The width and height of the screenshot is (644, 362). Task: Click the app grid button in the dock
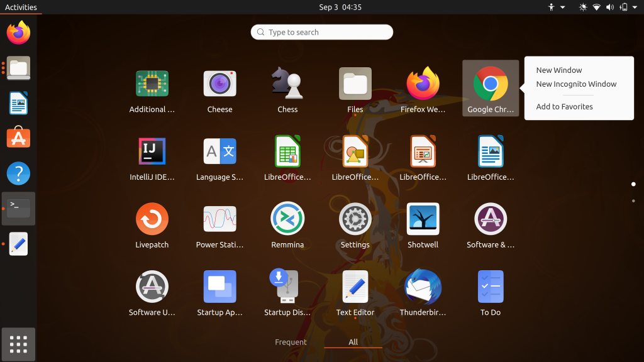[x=18, y=344]
